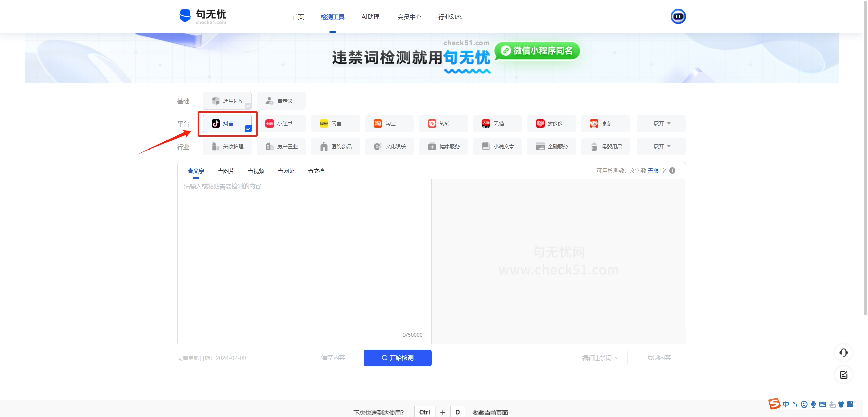Click the Sogou input method S logo
Image resolution: width=868 pixels, height=417 pixels.
[774, 404]
